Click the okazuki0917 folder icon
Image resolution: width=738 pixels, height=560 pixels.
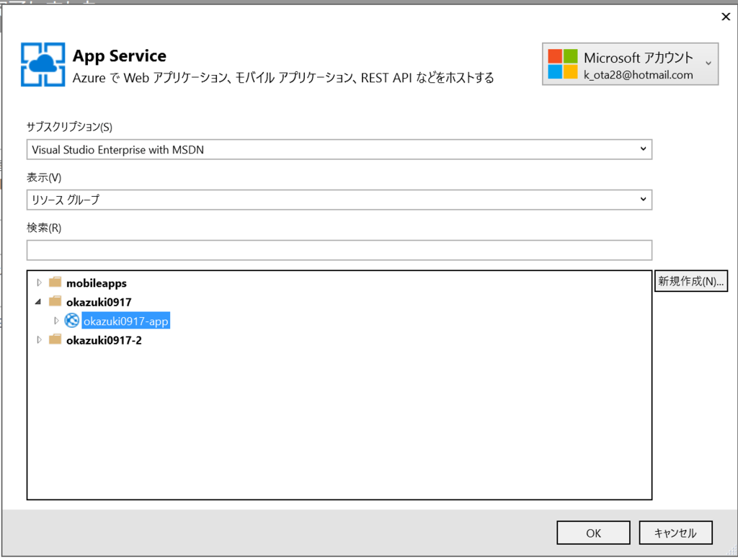click(x=55, y=301)
